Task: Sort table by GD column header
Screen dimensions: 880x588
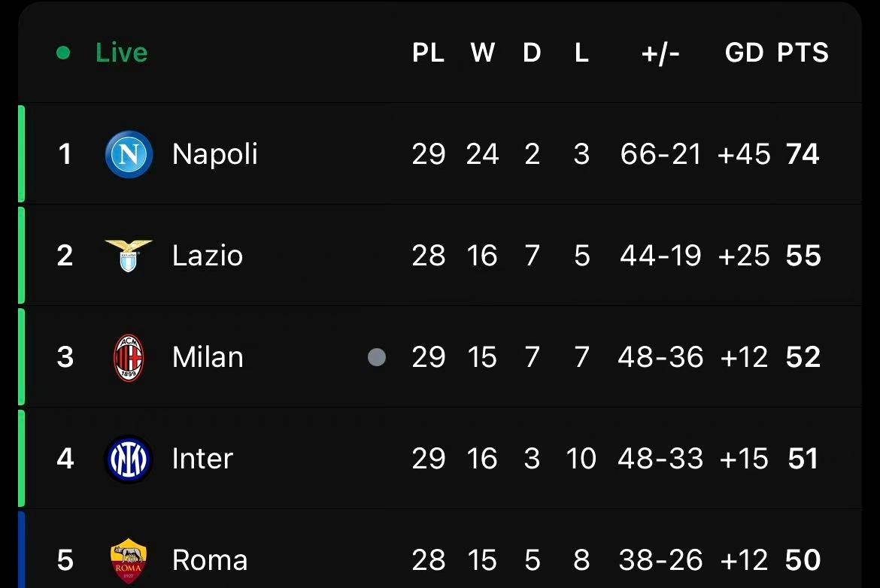Action: click(744, 53)
